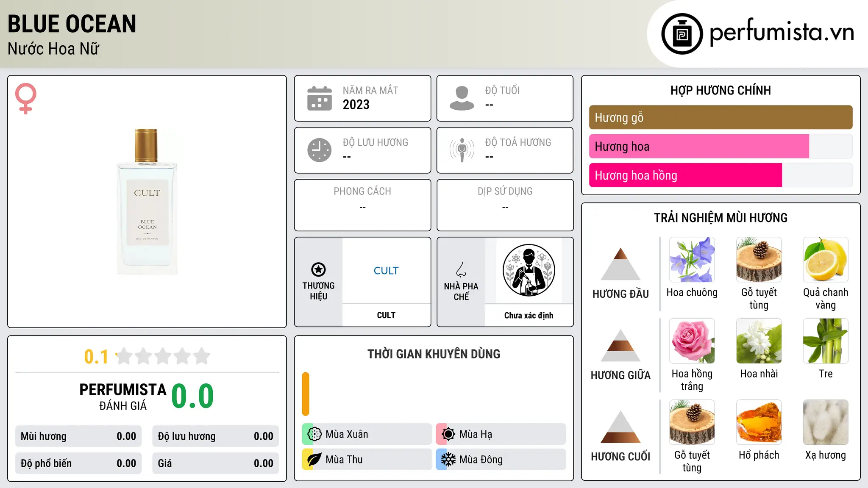
Task: Click the Giá score row
Action: (x=215, y=463)
